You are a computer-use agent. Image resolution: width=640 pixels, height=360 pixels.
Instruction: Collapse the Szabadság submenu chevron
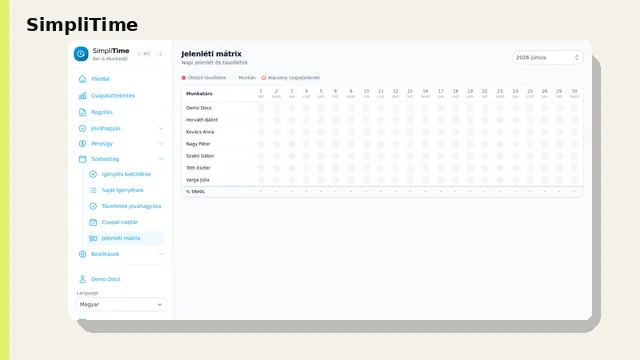pos(161,159)
